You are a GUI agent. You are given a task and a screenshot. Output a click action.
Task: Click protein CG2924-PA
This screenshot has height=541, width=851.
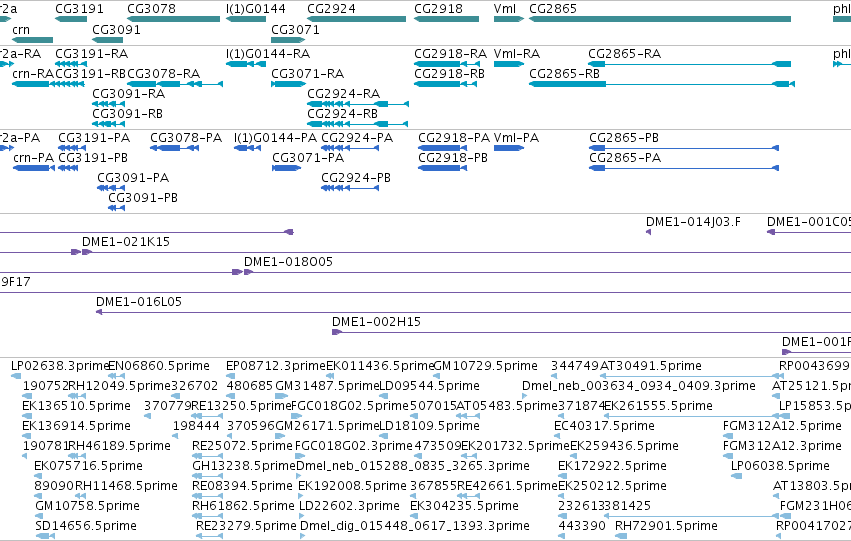(357, 138)
